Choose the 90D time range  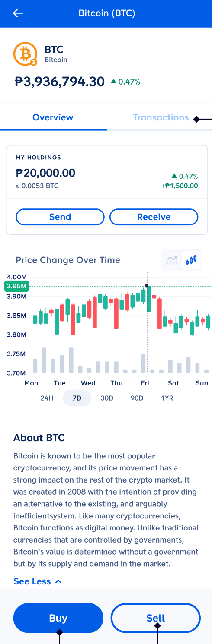[x=137, y=398]
